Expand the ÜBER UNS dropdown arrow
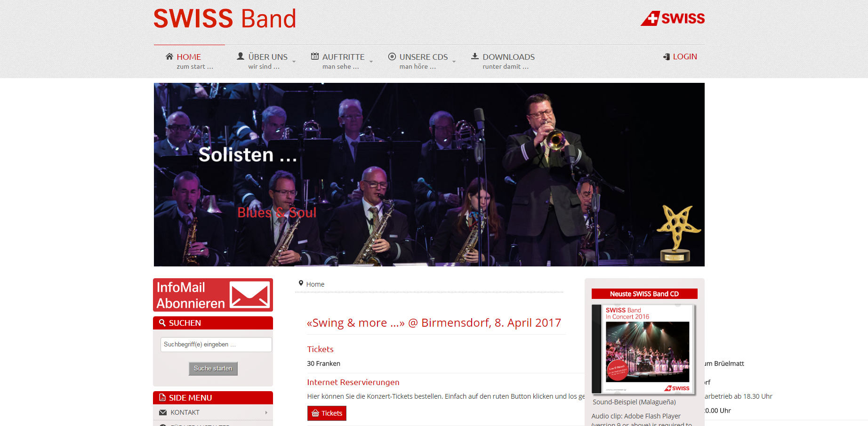This screenshot has width=868, height=426. [294, 62]
